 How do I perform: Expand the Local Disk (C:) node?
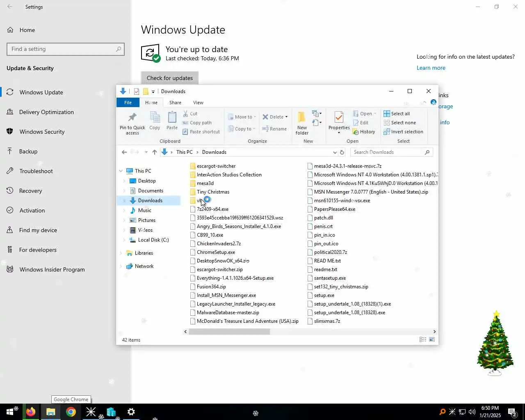pos(124,240)
